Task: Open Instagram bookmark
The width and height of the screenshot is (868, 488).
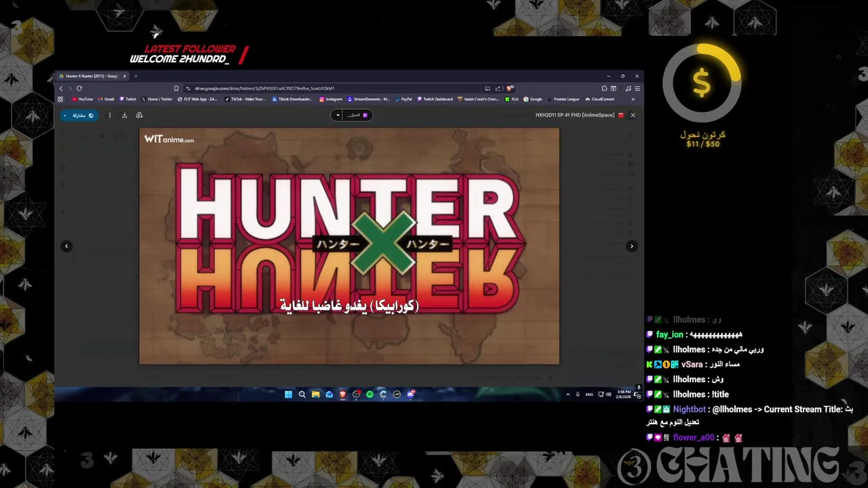Action: 330,99
